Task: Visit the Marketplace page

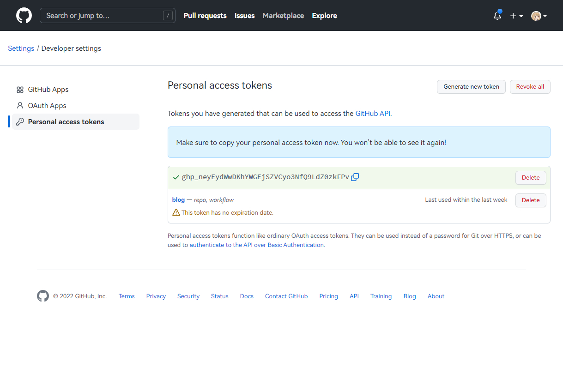Action: [284, 16]
